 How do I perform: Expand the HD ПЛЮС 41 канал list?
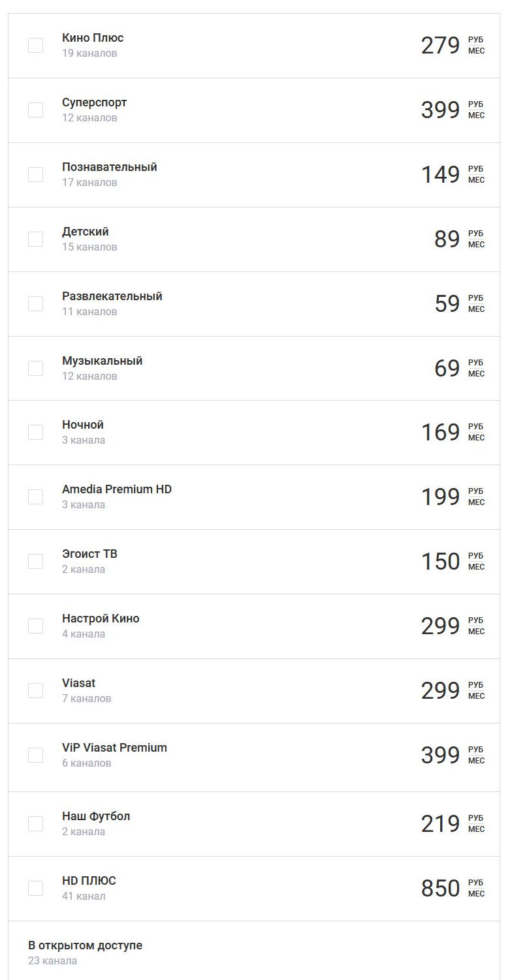84,896
